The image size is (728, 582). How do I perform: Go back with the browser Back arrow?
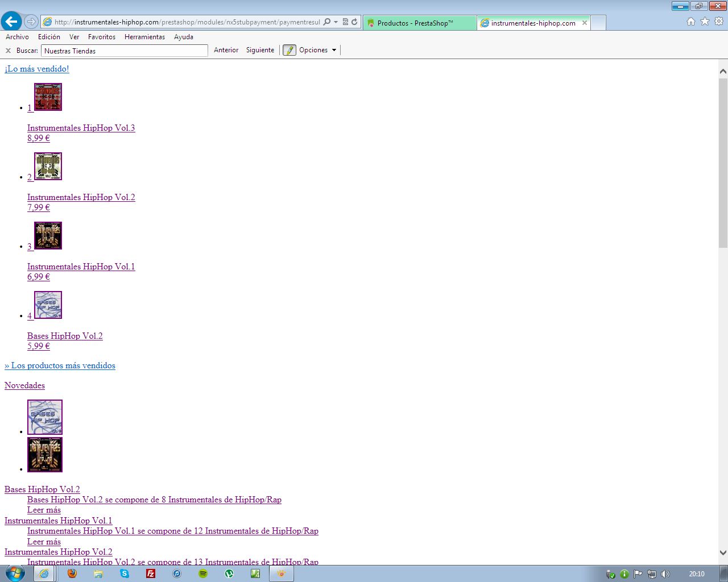point(11,22)
